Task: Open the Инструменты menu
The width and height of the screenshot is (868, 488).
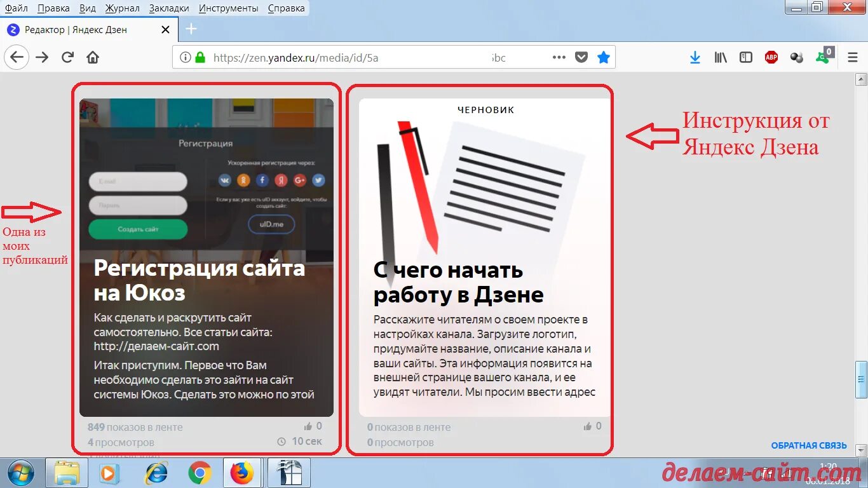Action: [228, 8]
